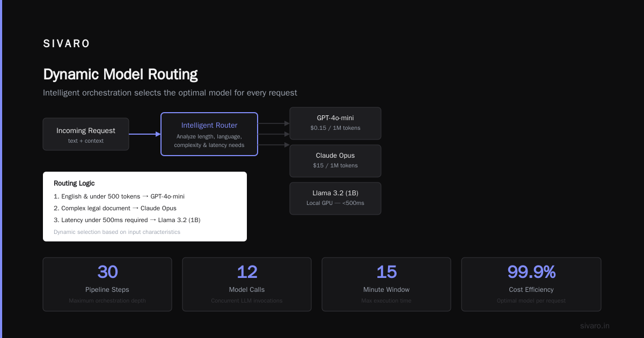Click the $0.15 / 1M tokens price
The height and width of the screenshot is (338, 644).
(x=335, y=128)
